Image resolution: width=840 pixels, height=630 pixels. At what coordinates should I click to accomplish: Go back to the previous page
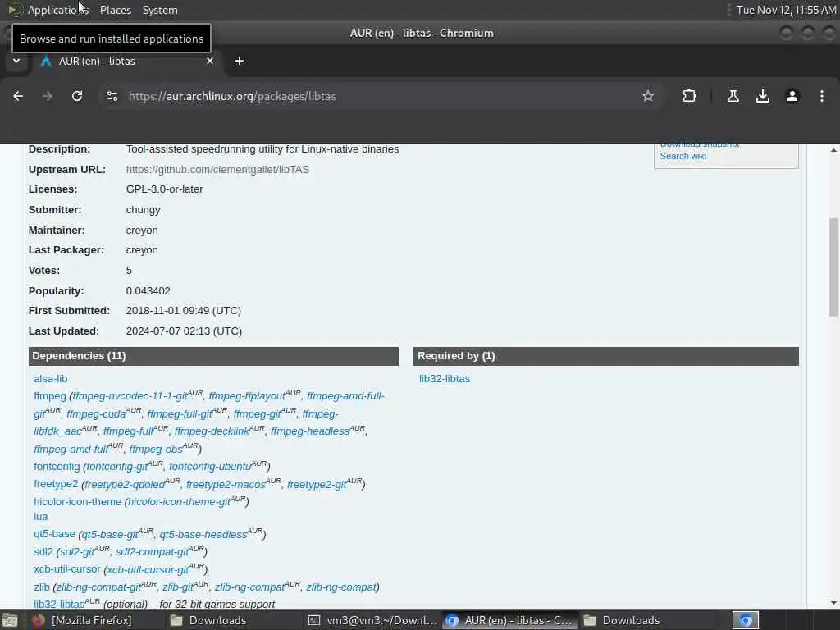tap(18, 96)
